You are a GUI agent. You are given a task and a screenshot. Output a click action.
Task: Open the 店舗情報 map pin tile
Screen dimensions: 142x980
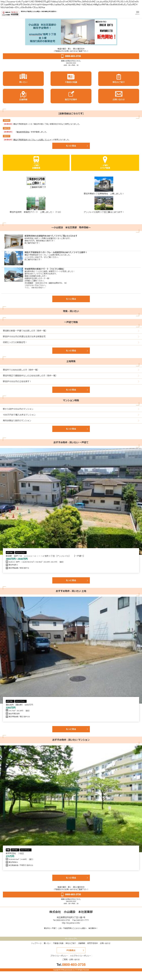(23, 96)
